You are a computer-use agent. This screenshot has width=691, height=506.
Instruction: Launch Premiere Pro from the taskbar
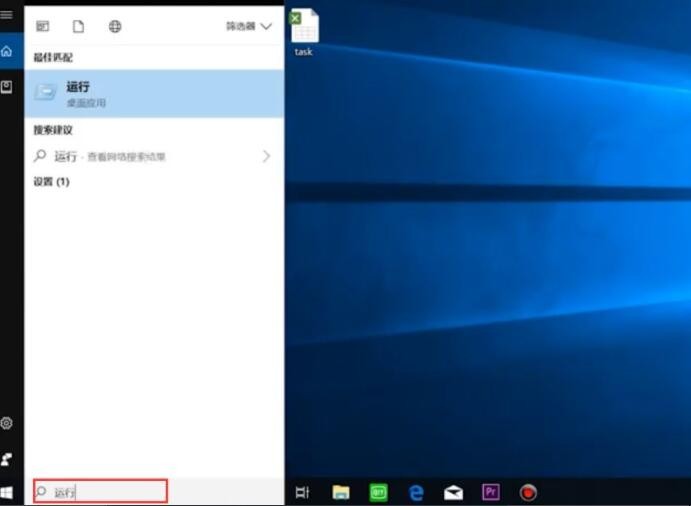click(490, 492)
